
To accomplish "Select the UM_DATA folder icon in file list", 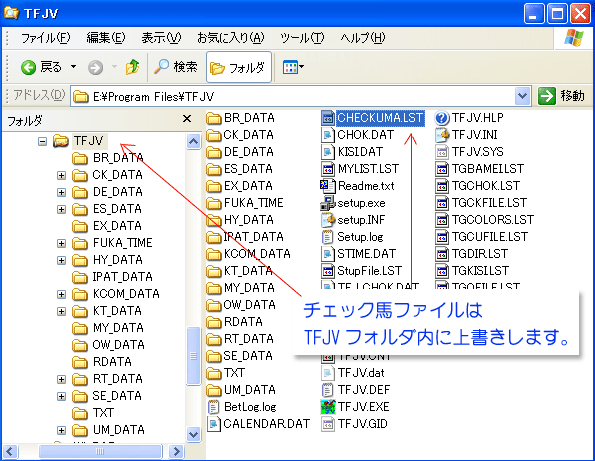I will [x=214, y=390].
